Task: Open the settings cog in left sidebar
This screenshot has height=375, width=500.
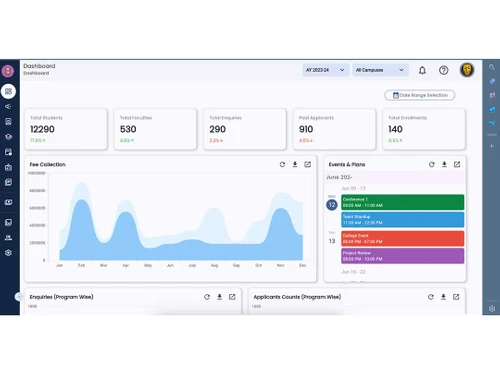Action: pyautogui.click(x=8, y=253)
